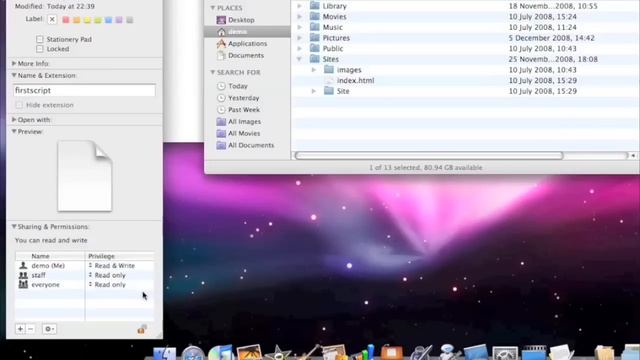
Task: Click the Finder horizontal scrollbar thumb
Action: pos(429,156)
